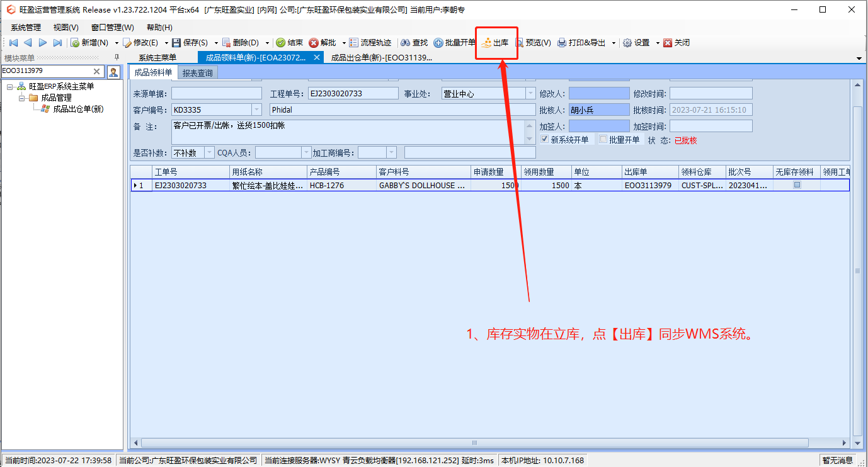Select the HCB-1276 product code cell
This screenshot has width=868, height=467.
click(x=341, y=185)
